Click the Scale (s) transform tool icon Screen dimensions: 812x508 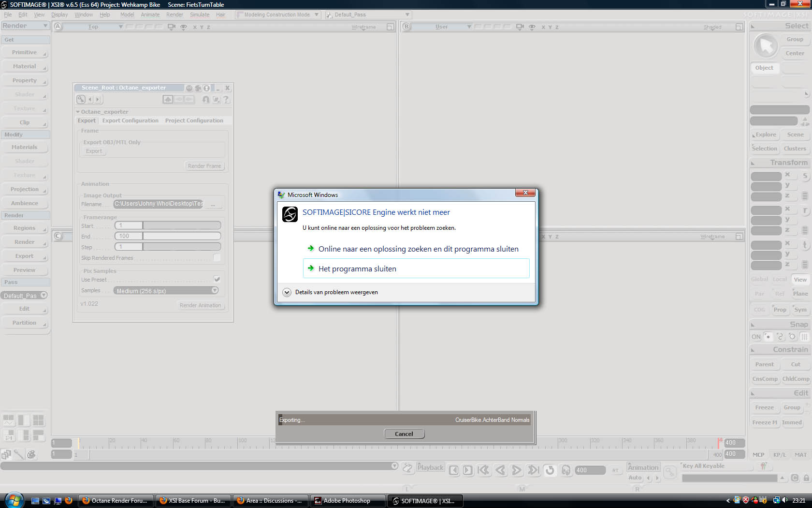(x=805, y=176)
